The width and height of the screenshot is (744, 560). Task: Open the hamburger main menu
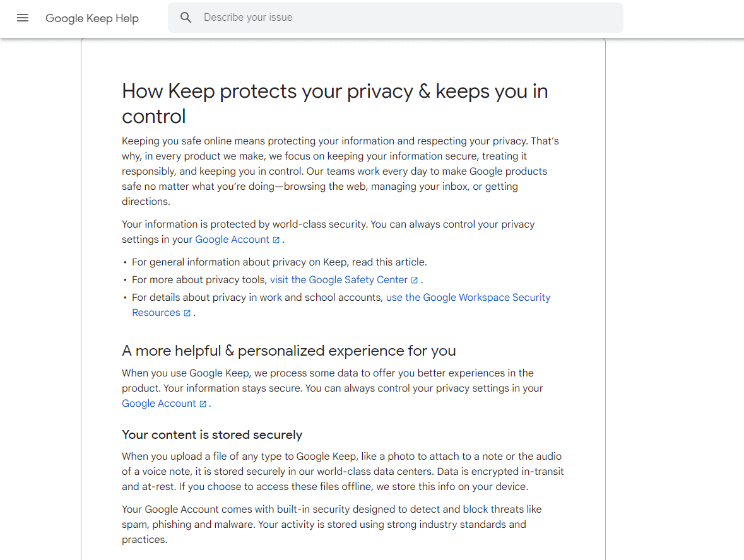[x=23, y=18]
